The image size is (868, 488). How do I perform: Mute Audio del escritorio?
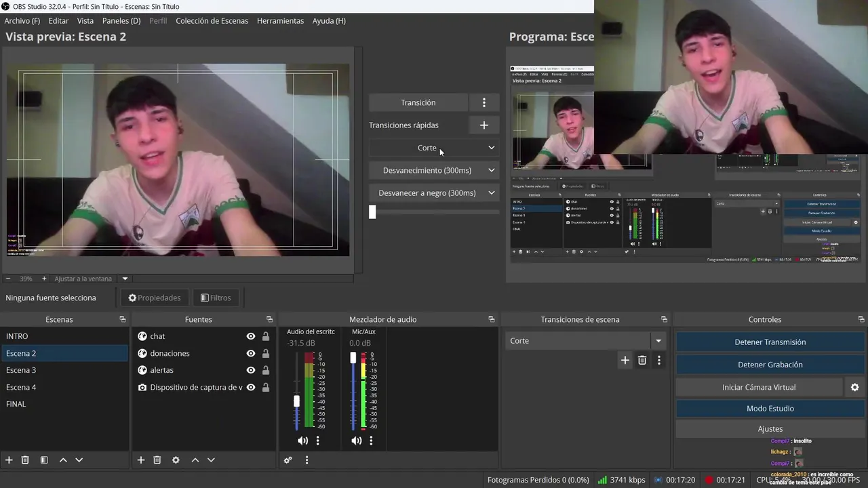(x=302, y=441)
